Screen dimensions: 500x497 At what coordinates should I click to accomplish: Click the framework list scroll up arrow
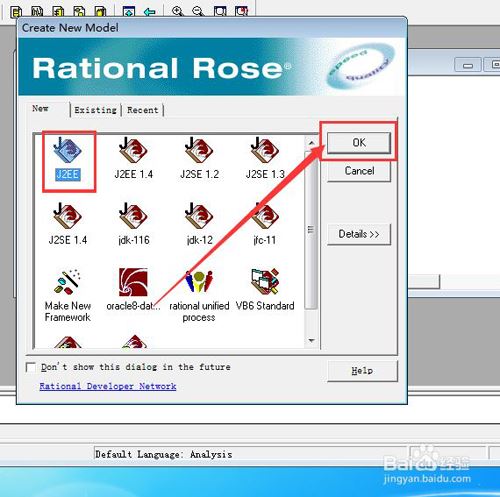click(311, 143)
